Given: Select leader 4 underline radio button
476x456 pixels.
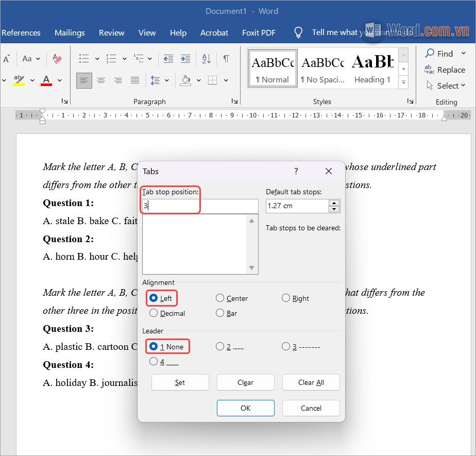Looking at the screenshot, I should pos(154,361).
